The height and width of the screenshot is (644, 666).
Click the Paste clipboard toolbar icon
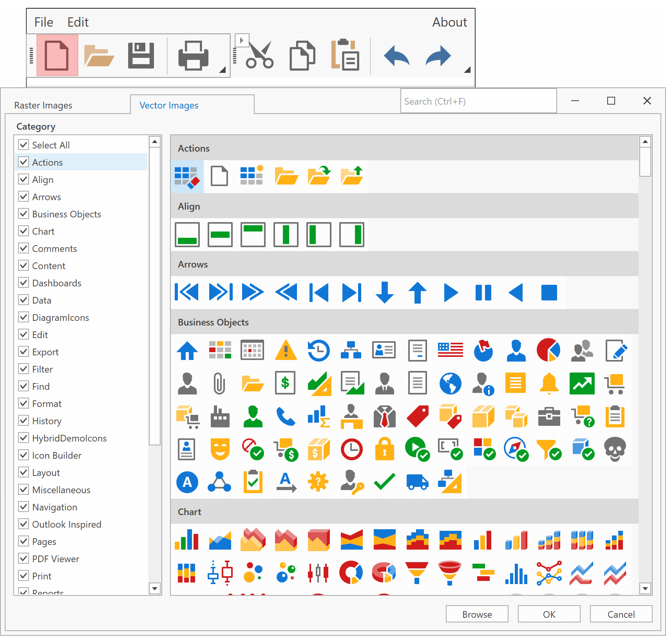pyautogui.click(x=345, y=56)
